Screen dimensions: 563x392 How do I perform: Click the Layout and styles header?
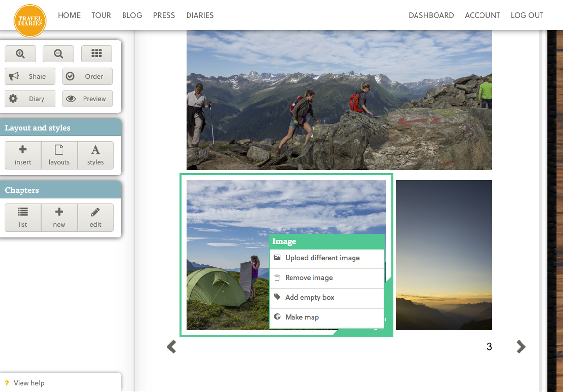click(x=61, y=128)
